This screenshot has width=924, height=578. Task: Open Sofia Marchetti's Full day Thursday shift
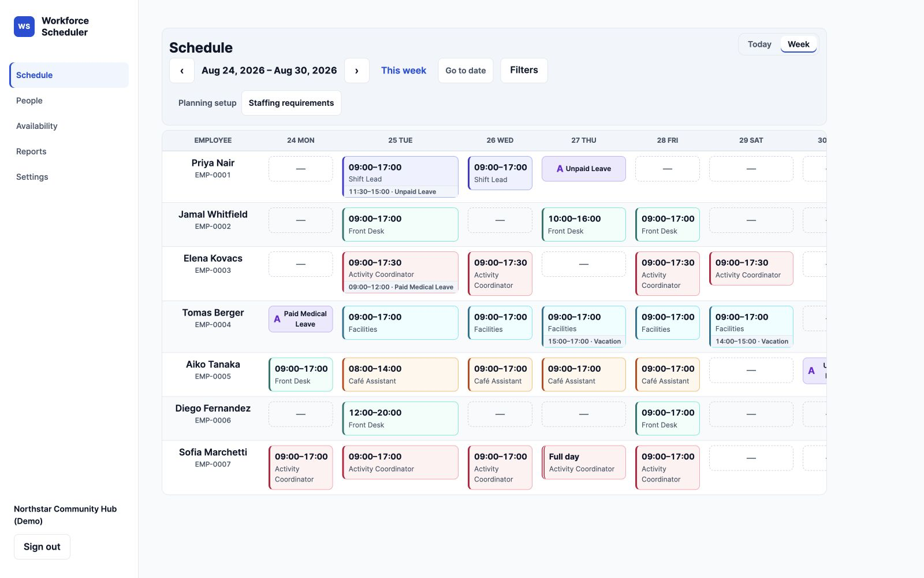(x=584, y=462)
